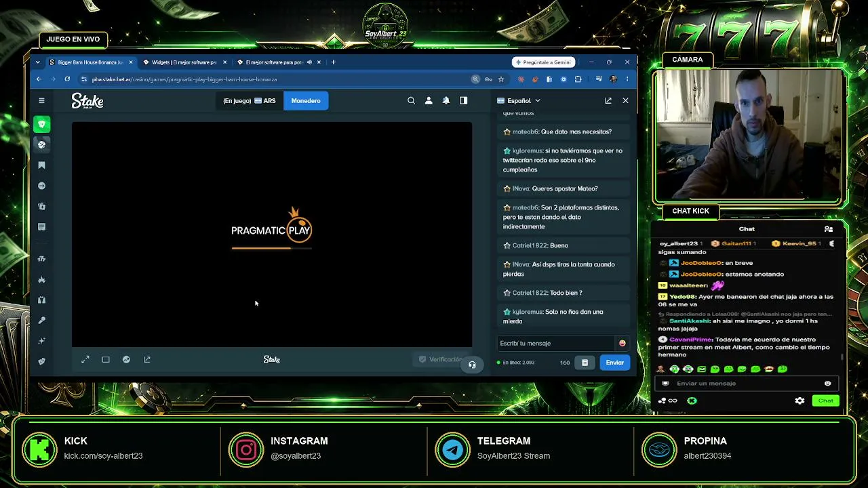Click the stream webcam video thumbnail
Viewport: 868px width, 488px height.
(x=749, y=134)
